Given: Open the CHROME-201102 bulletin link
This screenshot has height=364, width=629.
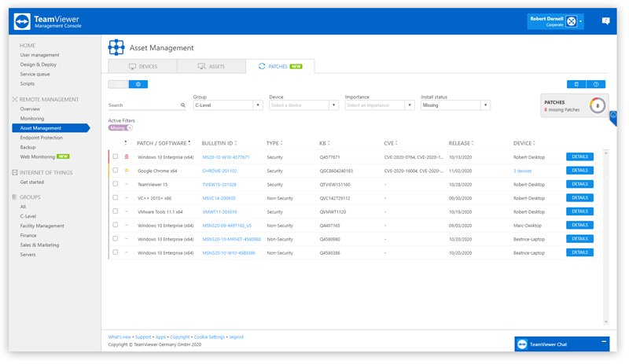Looking at the screenshot, I should coord(219,171).
